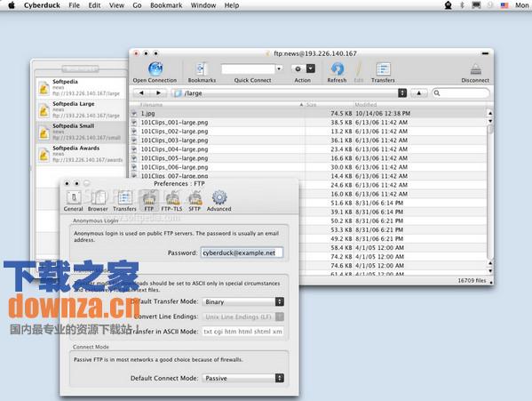Expand the Action dropdown arrow

pyautogui.click(x=311, y=69)
